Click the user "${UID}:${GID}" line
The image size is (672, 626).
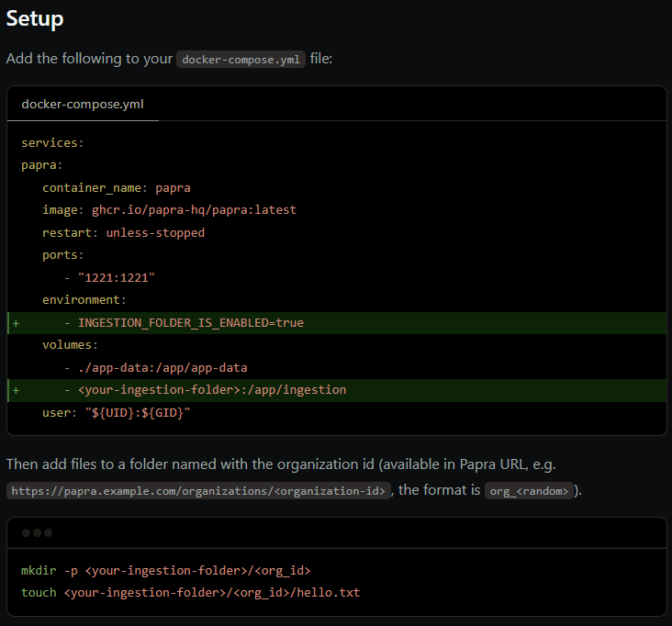click(x=117, y=413)
